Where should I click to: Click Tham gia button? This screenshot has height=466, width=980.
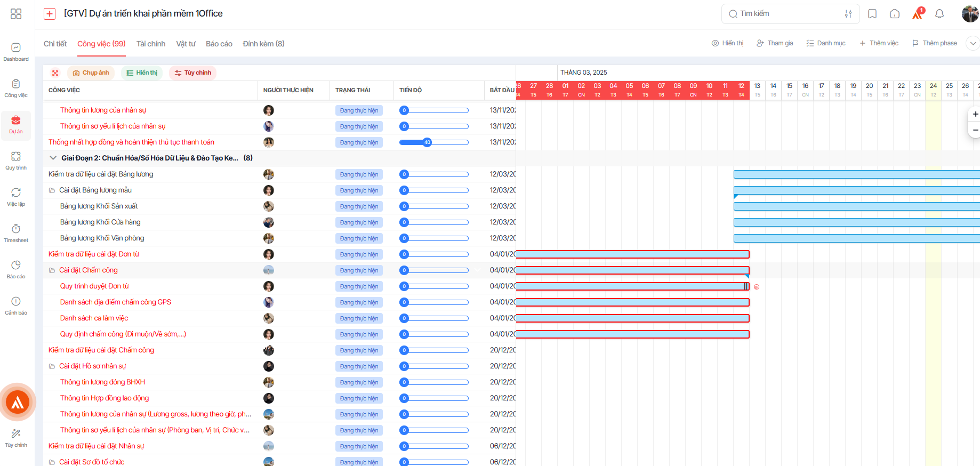point(775,43)
